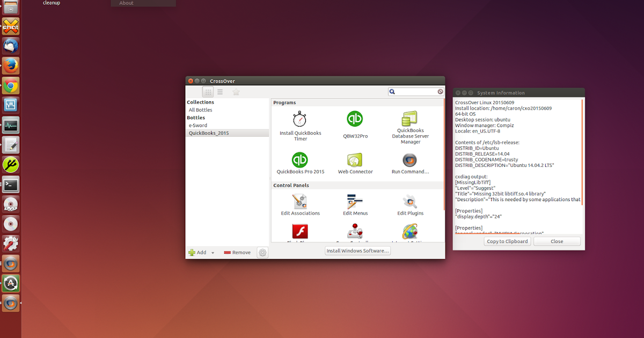The width and height of the screenshot is (644, 338).
Task: Select the Game Controllers joystick icon
Action: [x=355, y=232]
